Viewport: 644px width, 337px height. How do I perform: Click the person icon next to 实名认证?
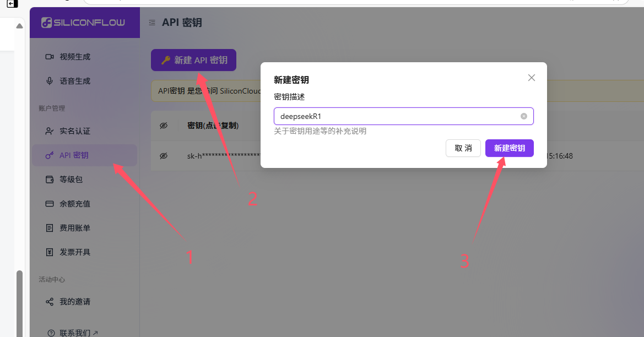49,131
